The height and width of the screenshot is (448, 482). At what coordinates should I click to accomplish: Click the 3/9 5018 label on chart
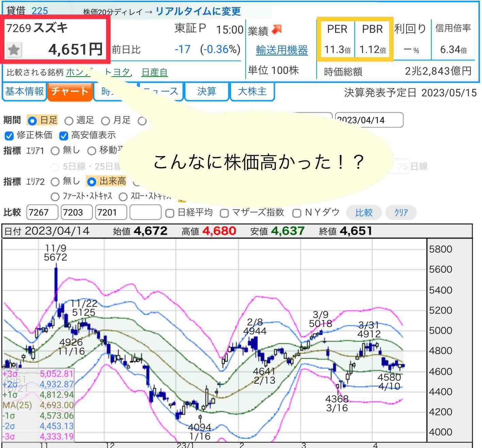point(320,319)
